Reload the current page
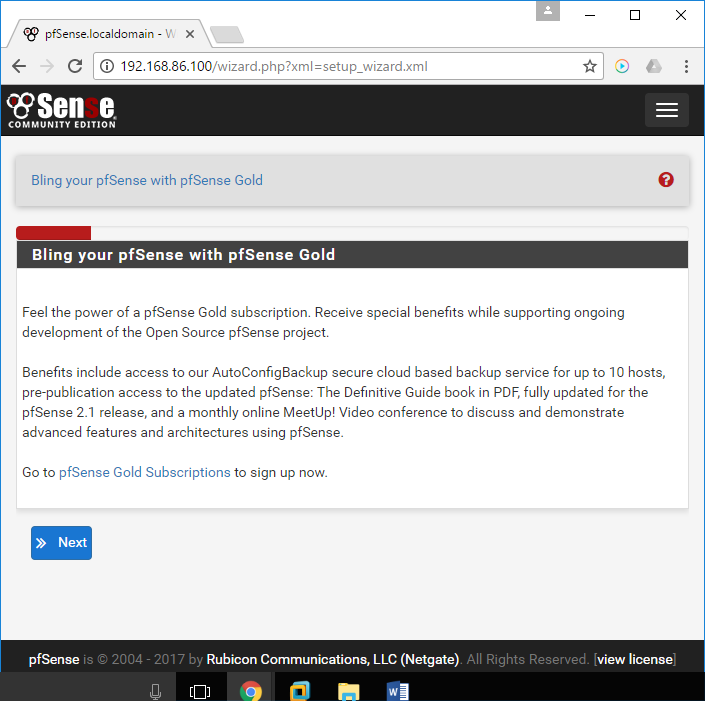 click(x=75, y=66)
